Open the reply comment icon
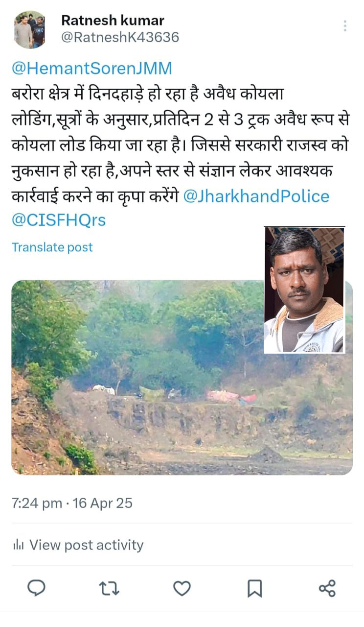Image resolution: width=364 pixels, height=627 pixels. coord(36,588)
